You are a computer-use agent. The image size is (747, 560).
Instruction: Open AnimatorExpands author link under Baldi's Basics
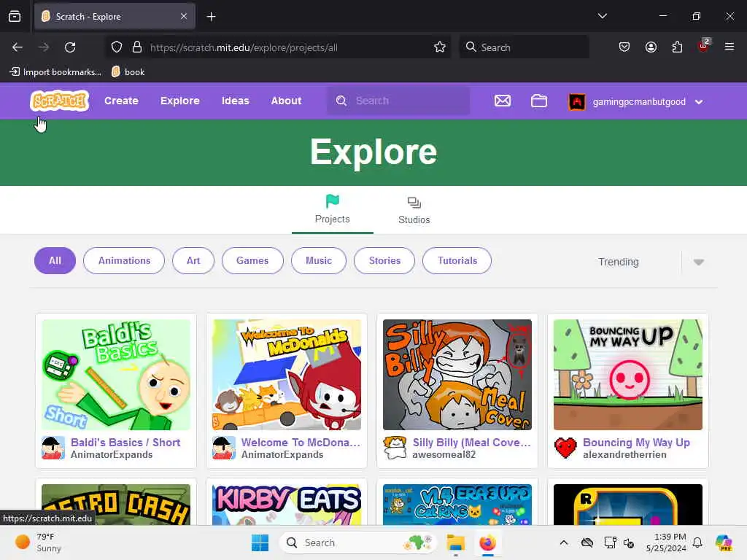pyautogui.click(x=112, y=455)
